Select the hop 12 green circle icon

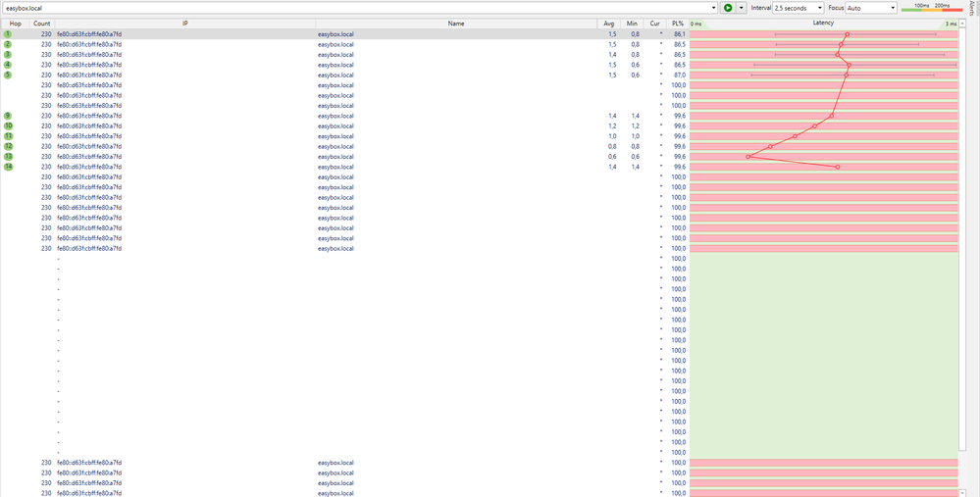(x=8, y=146)
